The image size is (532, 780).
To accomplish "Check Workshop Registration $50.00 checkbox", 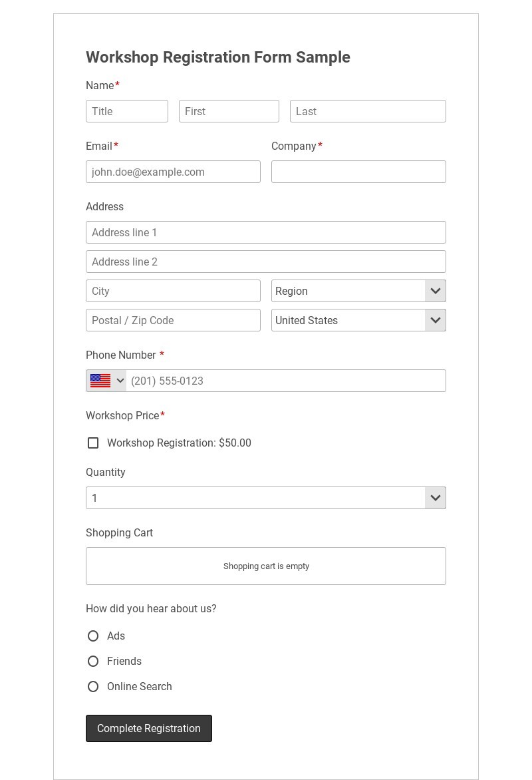I will [x=93, y=443].
